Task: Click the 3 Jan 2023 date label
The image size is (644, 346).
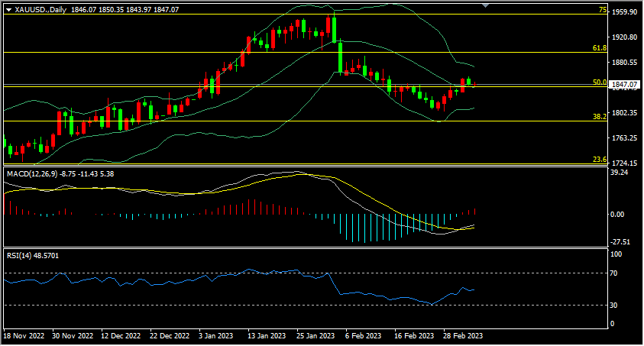Action: [216, 336]
